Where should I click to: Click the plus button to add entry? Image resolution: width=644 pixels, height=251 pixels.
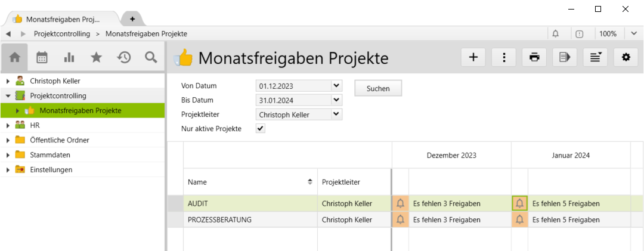473,57
